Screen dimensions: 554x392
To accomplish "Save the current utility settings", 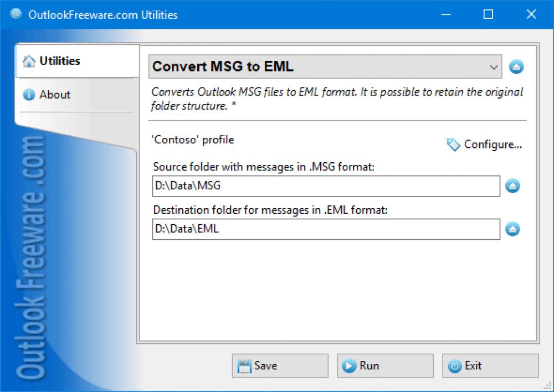I will pos(280,365).
